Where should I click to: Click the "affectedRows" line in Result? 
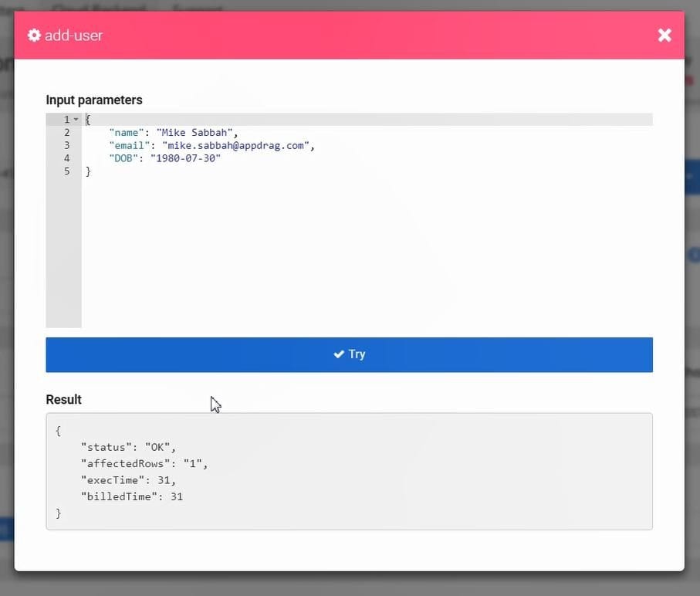click(x=144, y=464)
